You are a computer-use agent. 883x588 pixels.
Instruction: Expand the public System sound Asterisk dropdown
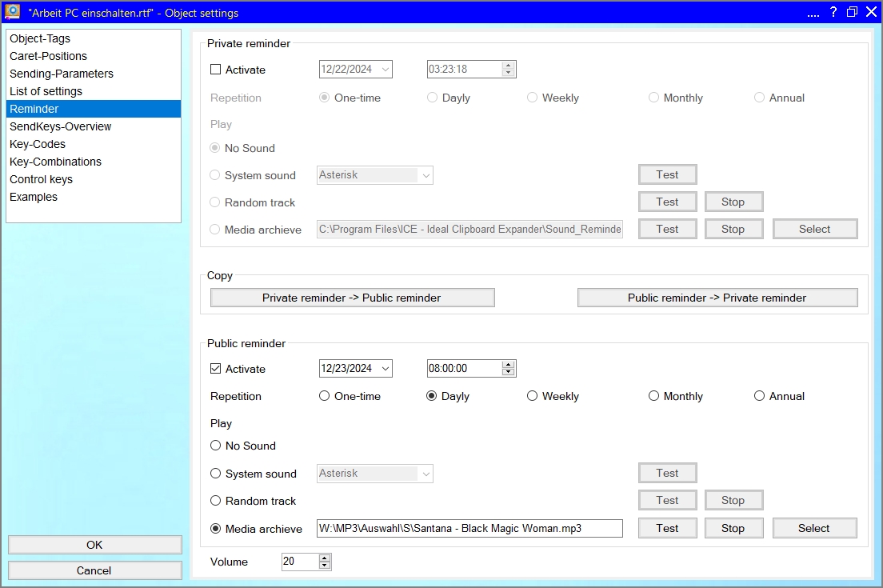click(x=426, y=474)
